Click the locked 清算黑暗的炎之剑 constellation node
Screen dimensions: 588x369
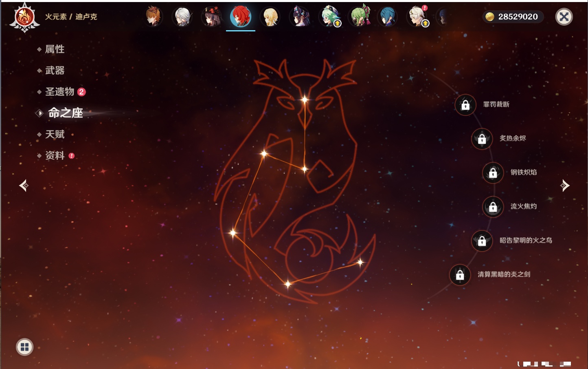tap(460, 275)
